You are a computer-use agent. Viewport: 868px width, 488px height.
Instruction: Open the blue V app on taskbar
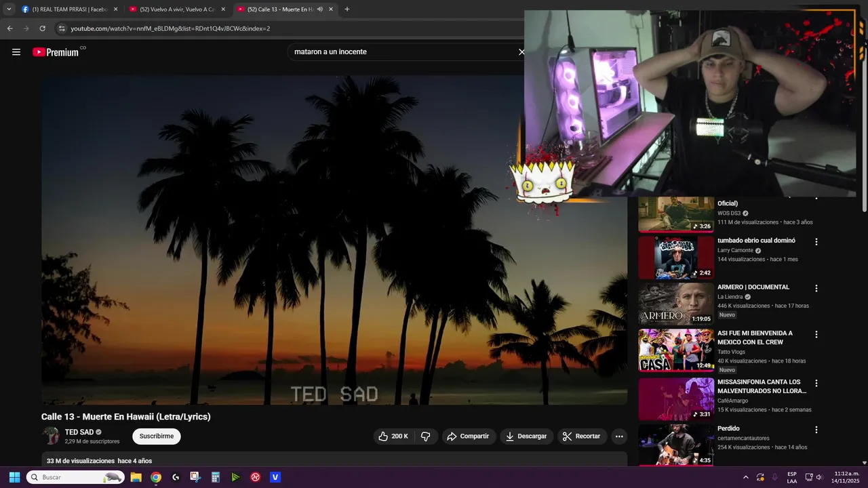(x=275, y=477)
